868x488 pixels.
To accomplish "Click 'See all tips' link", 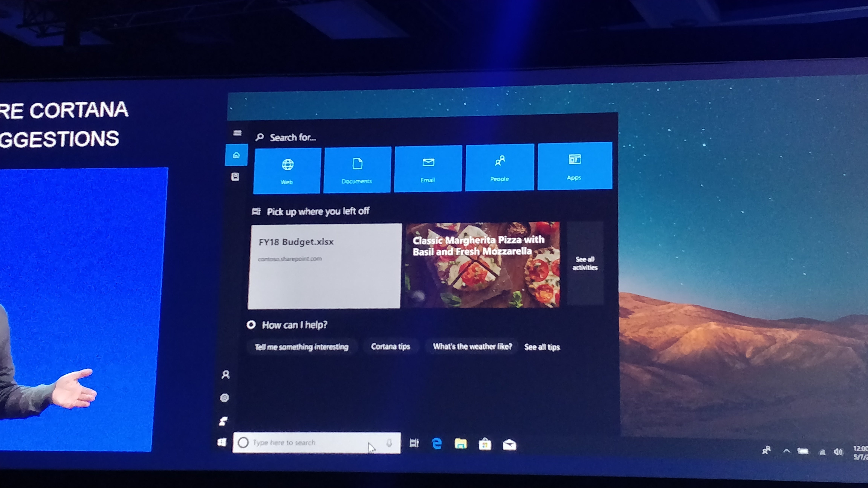I will (542, 347).
